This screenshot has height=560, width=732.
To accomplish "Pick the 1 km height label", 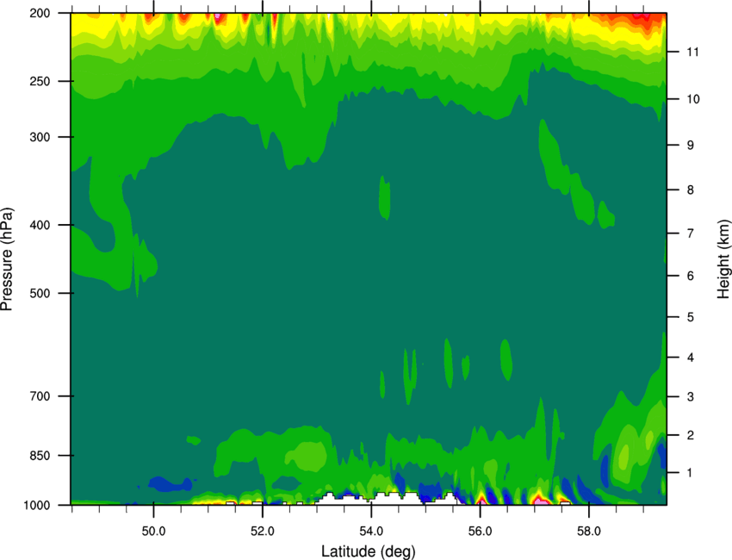I will tap(691, 473).
